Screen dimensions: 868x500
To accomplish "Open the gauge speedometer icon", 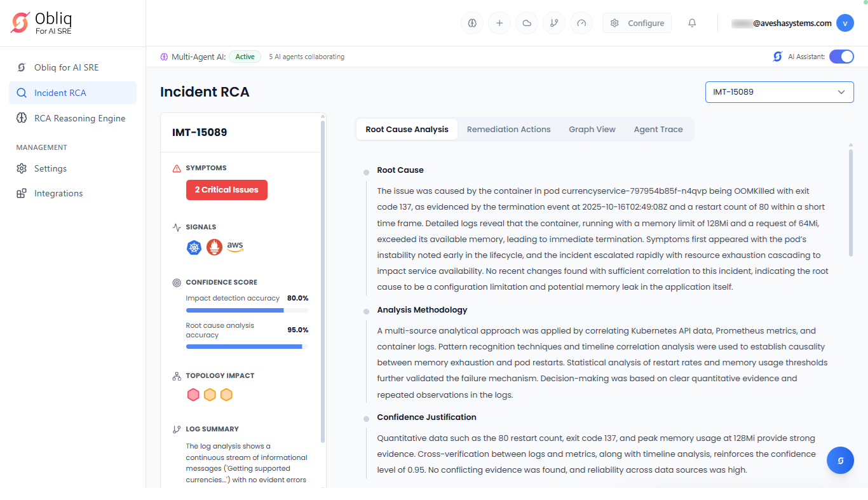I will pyautogui.click(x=581, y=23).
